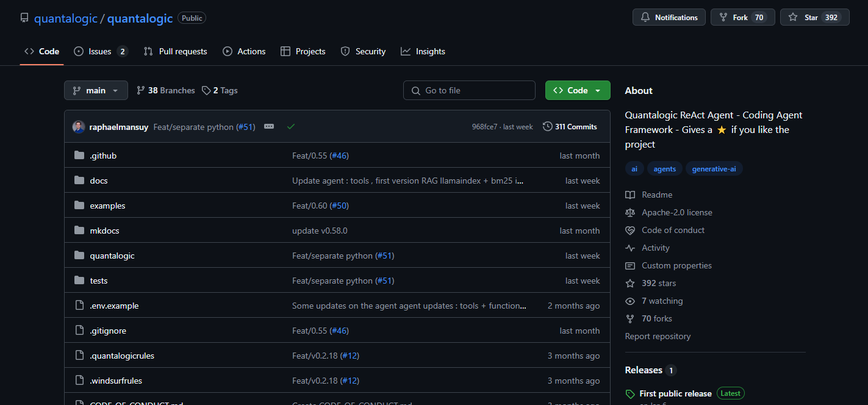
Task: Click the fork icon beside 70 forks
Action: tap(630, 319)
